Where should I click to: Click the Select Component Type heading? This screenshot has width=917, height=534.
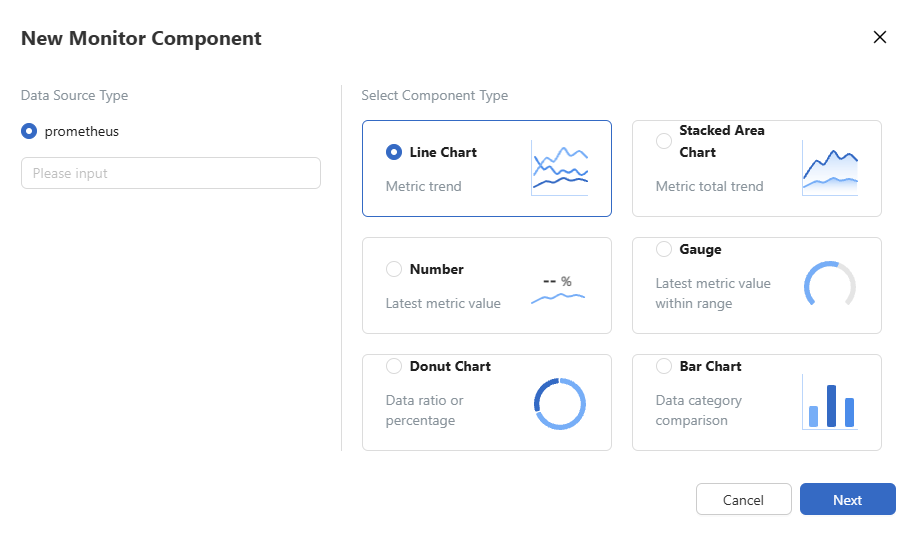point(435,95)
